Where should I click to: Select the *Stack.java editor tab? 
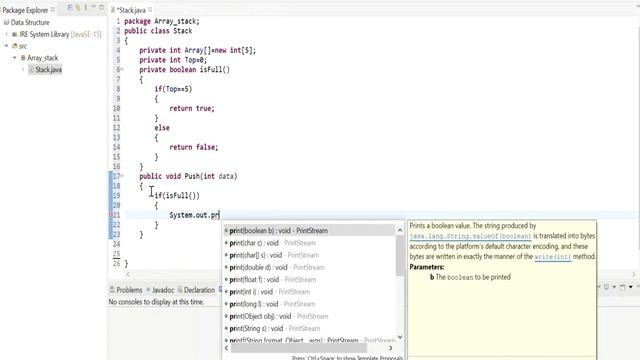[x=131, y=10]
